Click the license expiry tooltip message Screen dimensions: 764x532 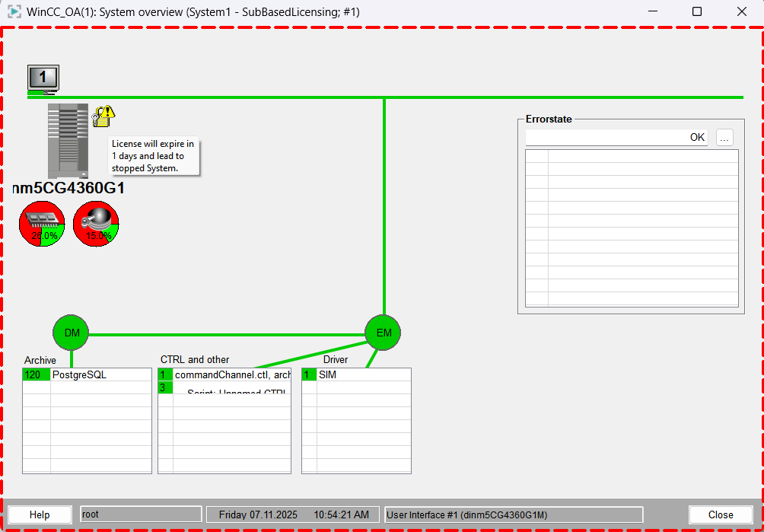(154, 156)
